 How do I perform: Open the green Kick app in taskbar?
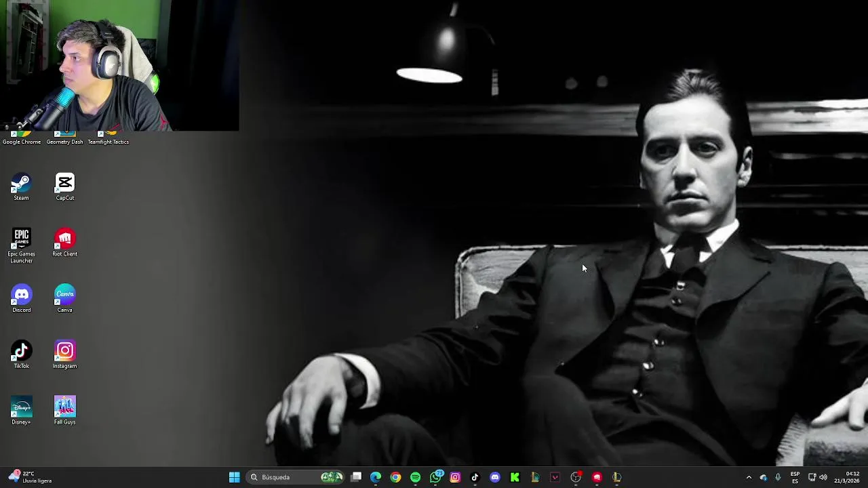coord(515,477)
